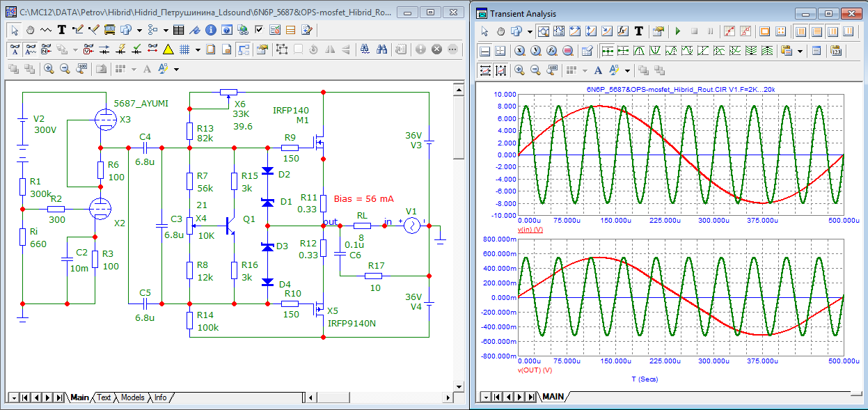This screenshot has height=410, width=868.
Task: Click the v(OUT) (V) plot label
Action: (535, 370)
